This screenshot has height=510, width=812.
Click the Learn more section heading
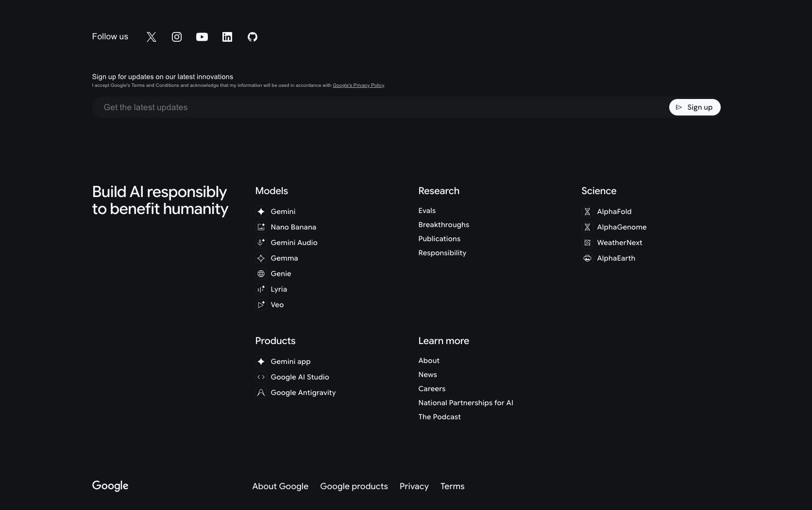click(x=443, y=341)
